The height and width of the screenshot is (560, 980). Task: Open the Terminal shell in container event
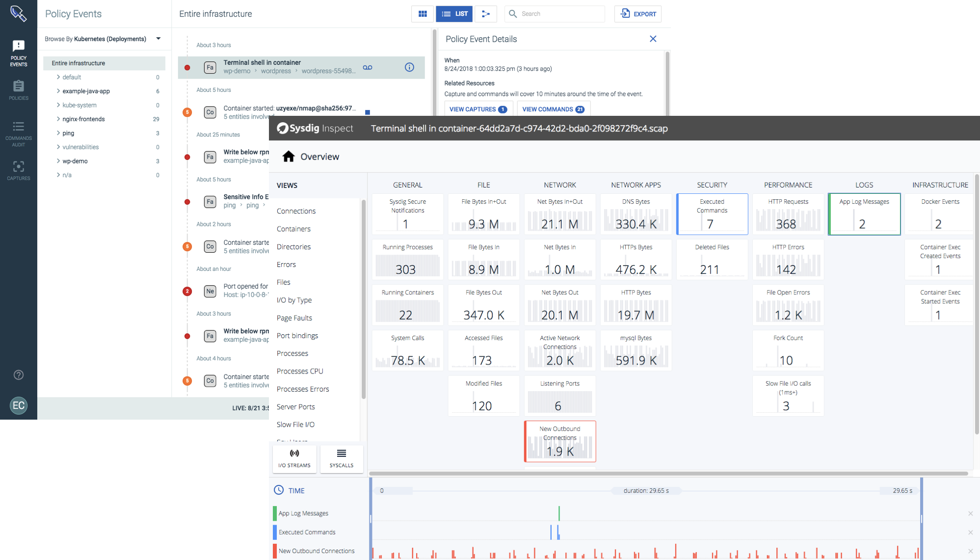(x=301, y=67)
